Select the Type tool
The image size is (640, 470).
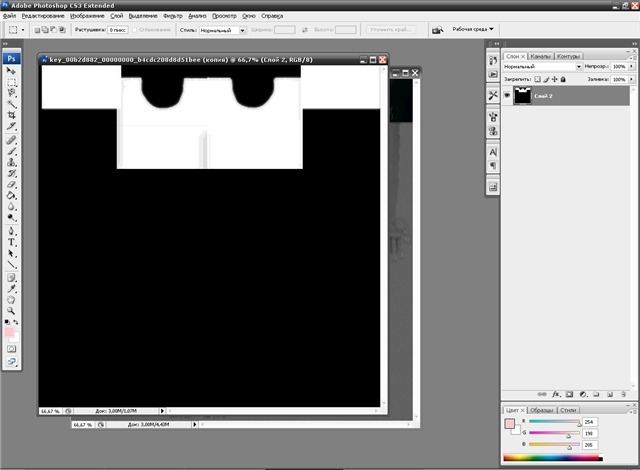(12, 242)
